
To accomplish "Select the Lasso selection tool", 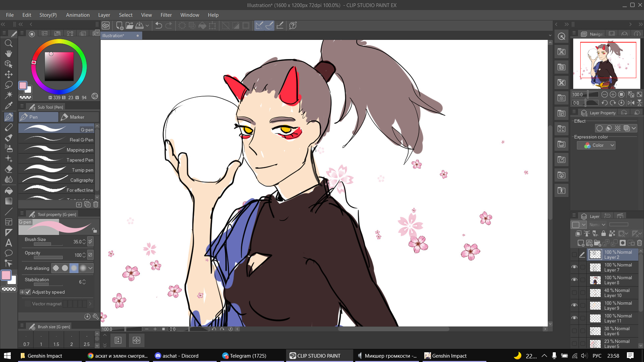I will tap(9, 85).
